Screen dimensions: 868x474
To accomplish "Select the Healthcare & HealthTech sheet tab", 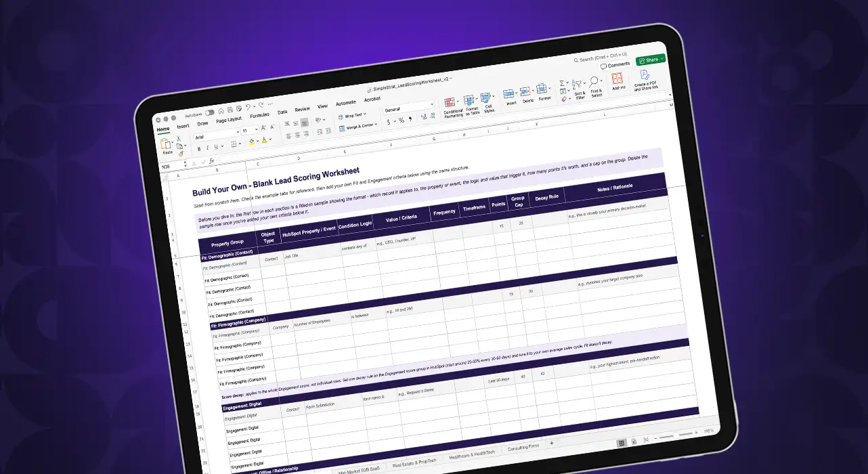I will click(x=473, y=456).
